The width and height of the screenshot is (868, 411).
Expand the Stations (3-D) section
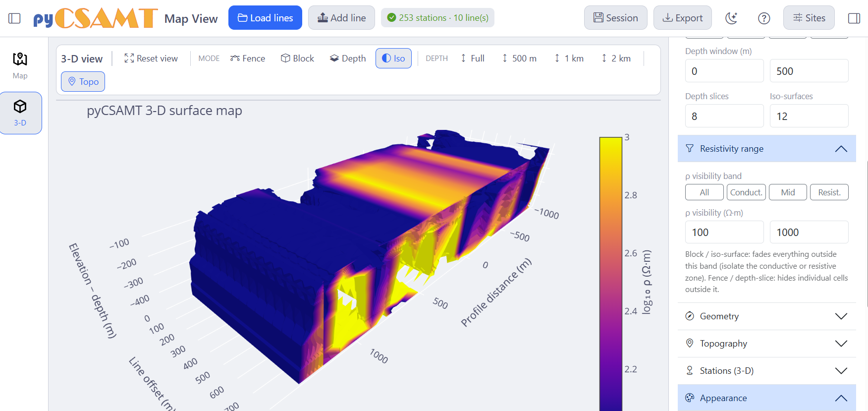click(x=766, y=371)
